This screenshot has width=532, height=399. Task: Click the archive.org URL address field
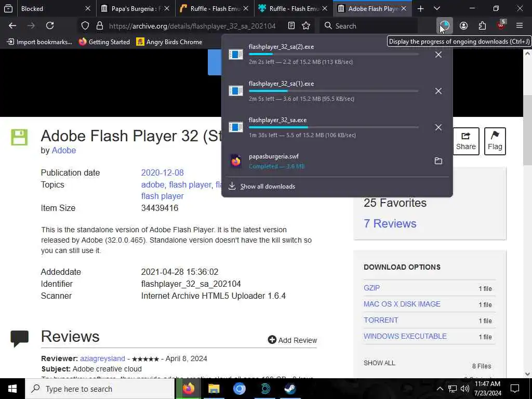coord(192,26)
